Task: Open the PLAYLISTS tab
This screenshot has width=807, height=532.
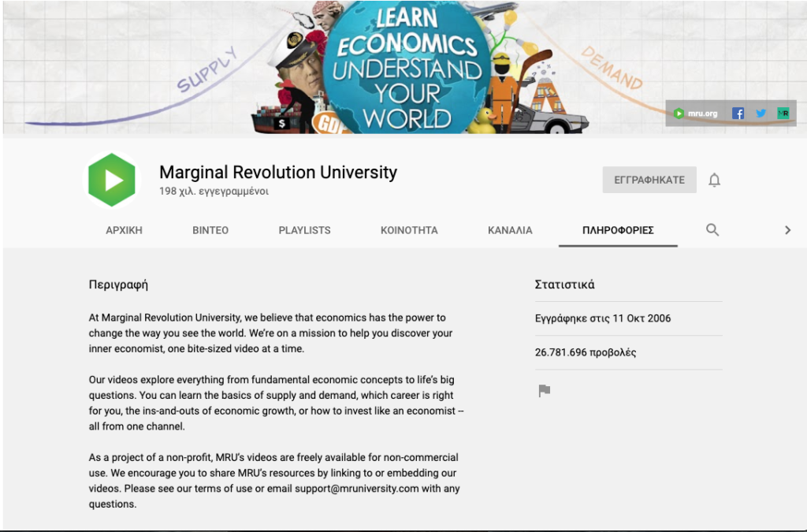Action: 305,230
